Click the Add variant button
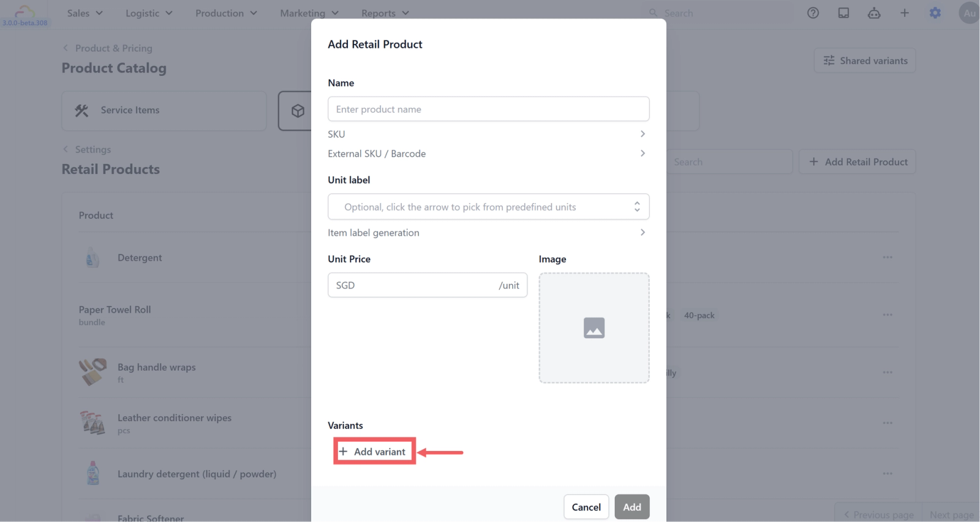The width and height of the screenshot is (980, 522). tap(374, 452)
